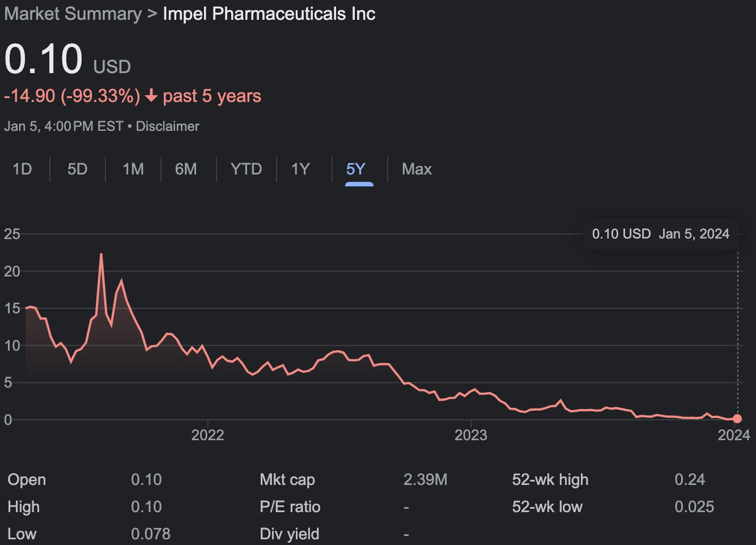Switch to the 1M chart view
The image size is (756, 545).
(x=132, y=169)
